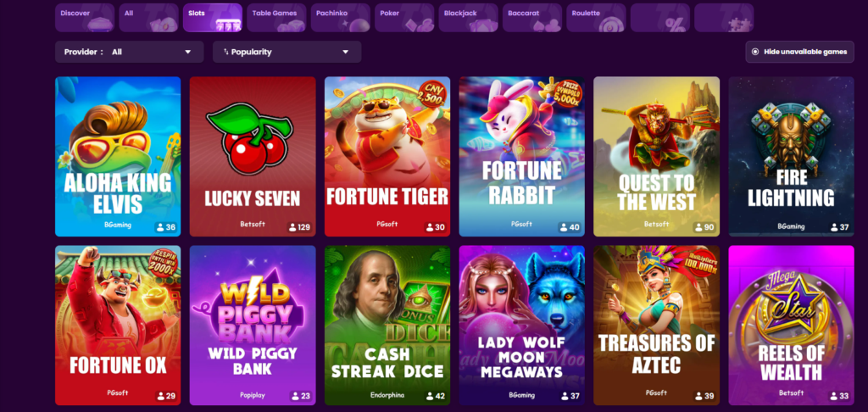
Task: Click the player count icon on Reels of Wealth
Action: point(835,396)
